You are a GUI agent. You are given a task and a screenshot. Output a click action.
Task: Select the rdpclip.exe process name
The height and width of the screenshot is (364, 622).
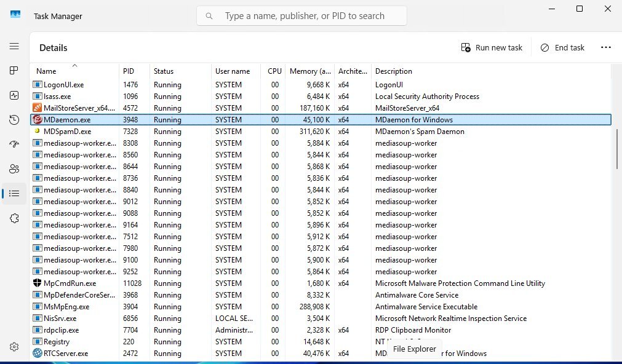(61, 330)
